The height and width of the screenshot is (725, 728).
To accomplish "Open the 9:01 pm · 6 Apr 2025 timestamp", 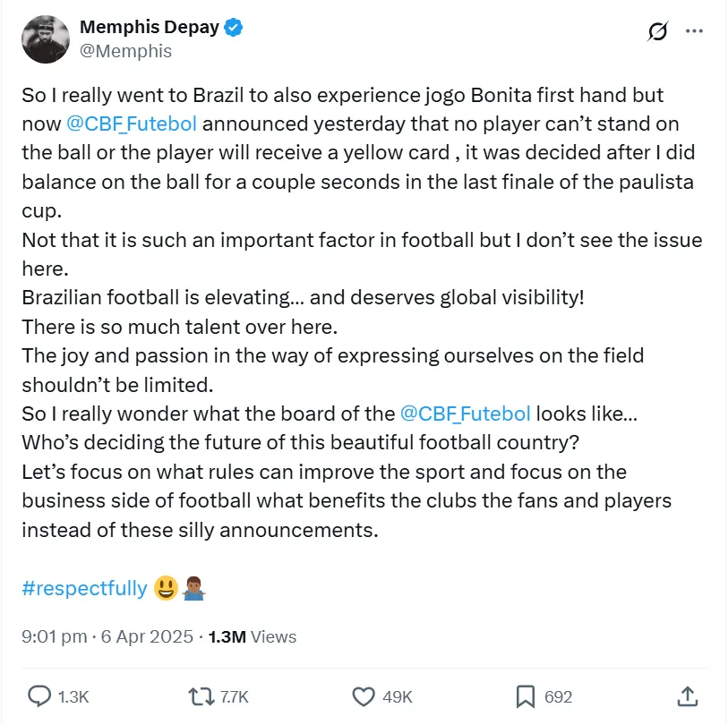I will click(107, 637).
